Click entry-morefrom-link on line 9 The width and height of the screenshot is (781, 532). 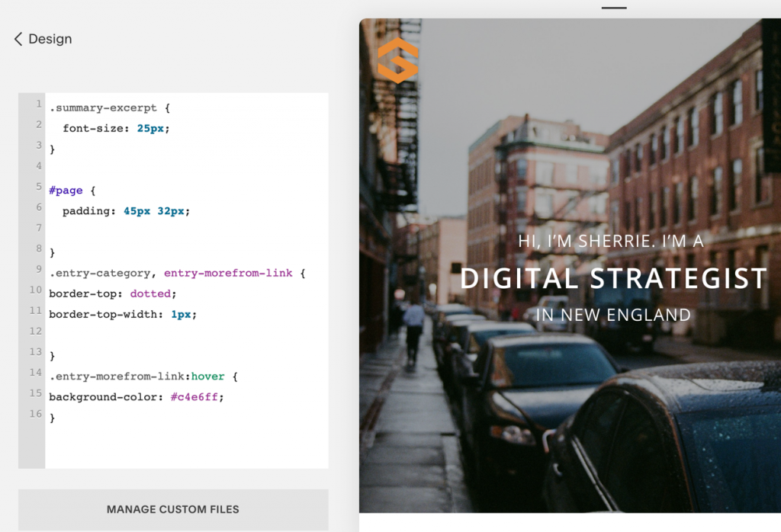coord(228,273)
